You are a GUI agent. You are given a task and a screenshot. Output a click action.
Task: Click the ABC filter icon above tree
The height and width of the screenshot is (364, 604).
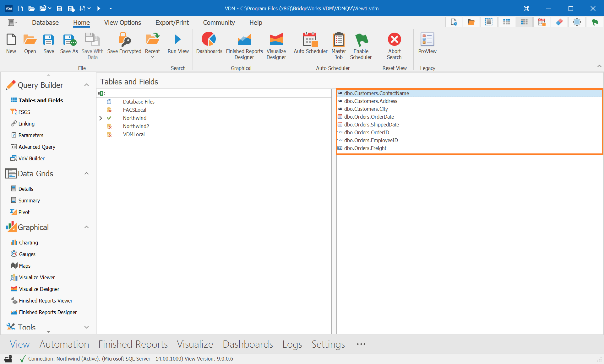(x=101, y=93)
